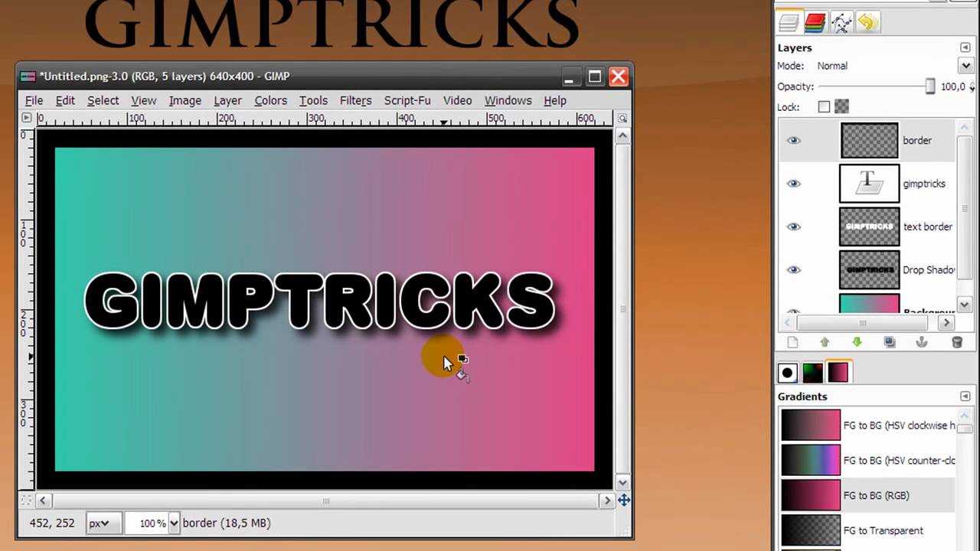980x551 pixels.
Task: Lower the selected layer using the green down arrow
Action: (x=857, y=342)
